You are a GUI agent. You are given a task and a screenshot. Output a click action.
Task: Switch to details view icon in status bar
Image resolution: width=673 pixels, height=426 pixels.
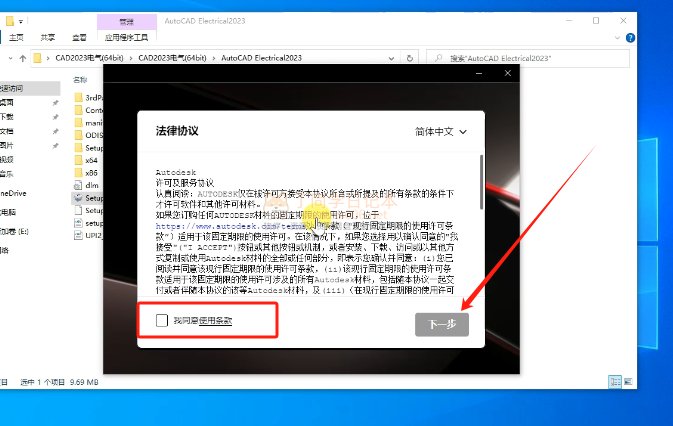pos(615,381)
